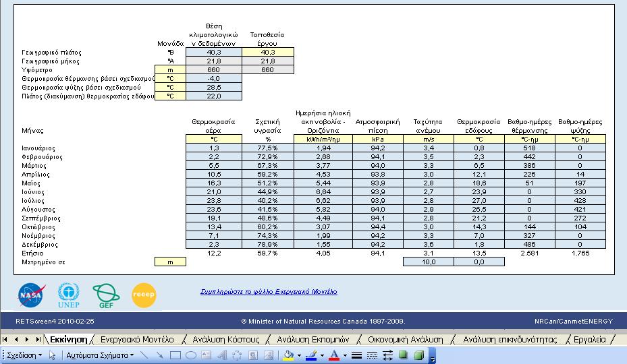Open Σχεδίαση draw menu dropdown
627x364 pixels.
[25, 355]
